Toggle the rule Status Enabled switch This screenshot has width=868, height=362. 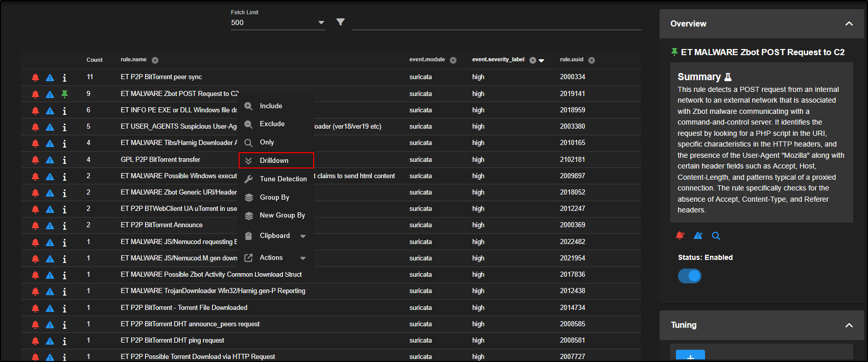(x=690, y=276)
